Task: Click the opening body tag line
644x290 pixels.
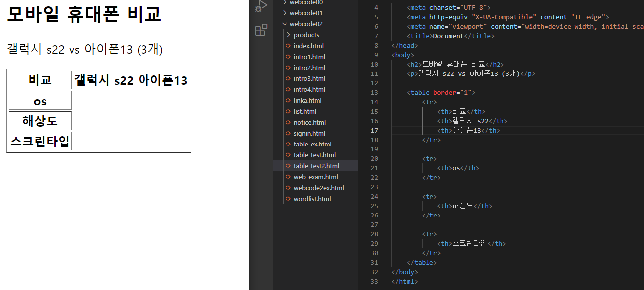Action: pyautogui.click(x=403, y=55)
